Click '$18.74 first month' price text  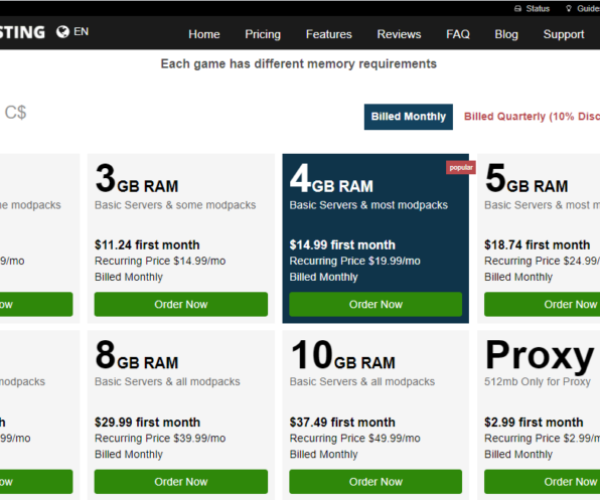point(537,245)
